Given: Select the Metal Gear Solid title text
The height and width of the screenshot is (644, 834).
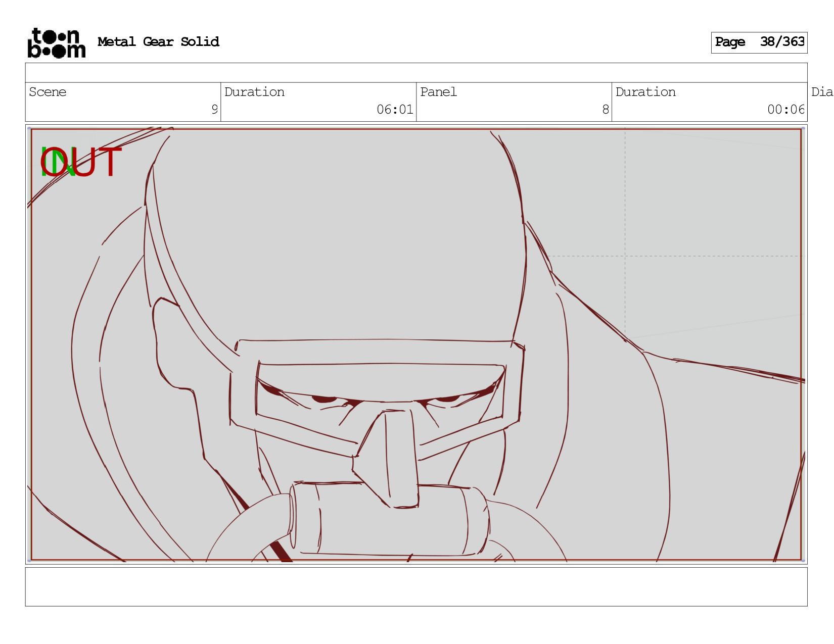Looking at the screenshot, I should pos(158,42).
